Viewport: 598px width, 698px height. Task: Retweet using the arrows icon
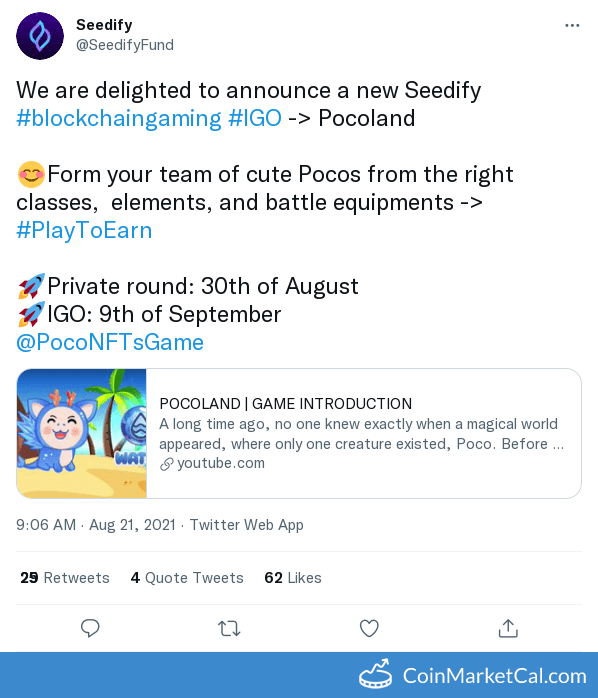click(229, 629)
